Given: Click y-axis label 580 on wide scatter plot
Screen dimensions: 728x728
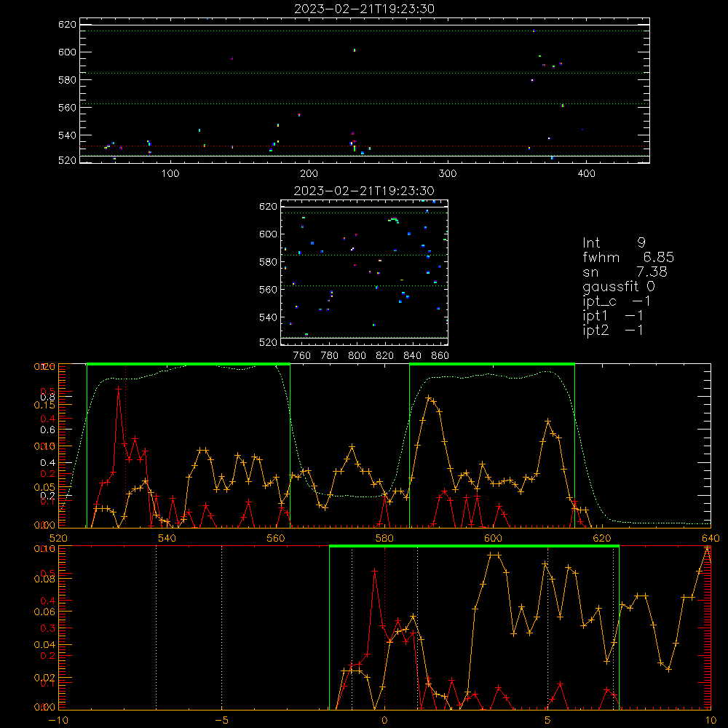Looking at the screenshot, I should coord(67,80).
